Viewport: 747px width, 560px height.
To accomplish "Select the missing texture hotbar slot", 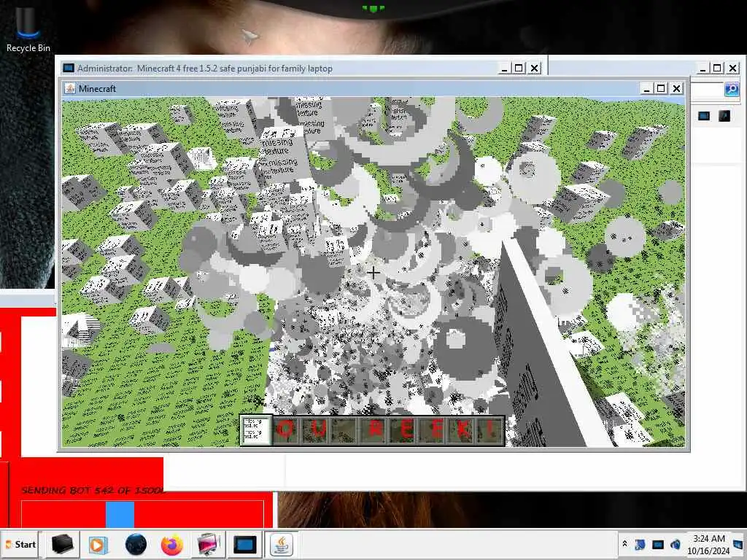I will 255,430.
